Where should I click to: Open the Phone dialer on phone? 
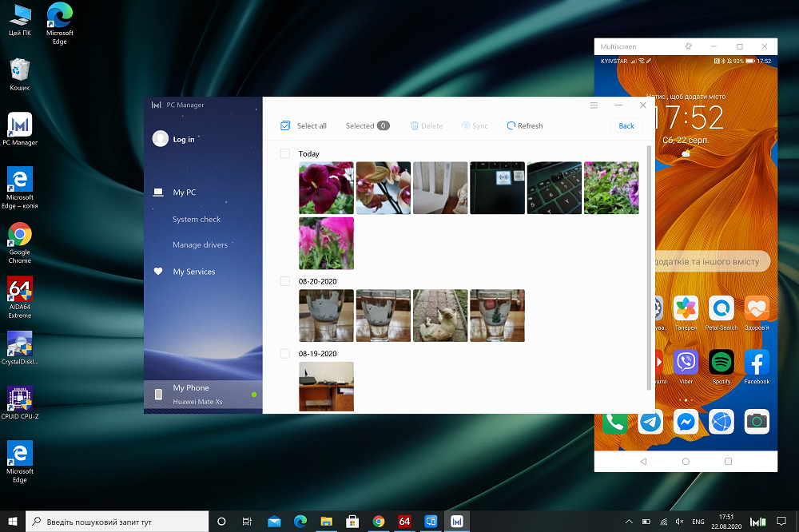point(615,422)
